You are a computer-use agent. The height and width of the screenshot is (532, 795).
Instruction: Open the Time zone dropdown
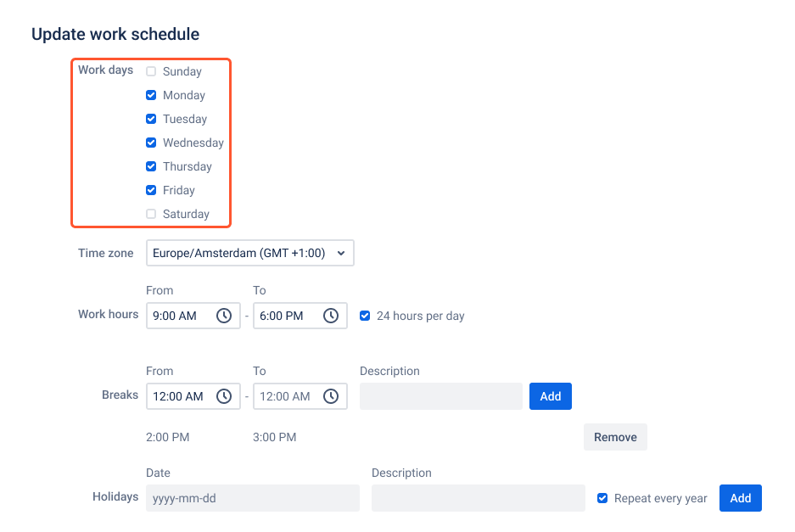pyautogui.click(x=249, y=252)
